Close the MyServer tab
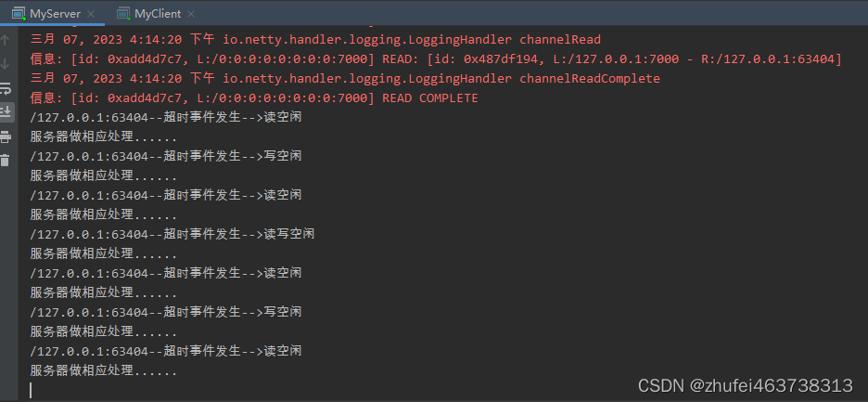Image resolution: width=868 pixels, height=402 pixels. [x=91, y=14]
